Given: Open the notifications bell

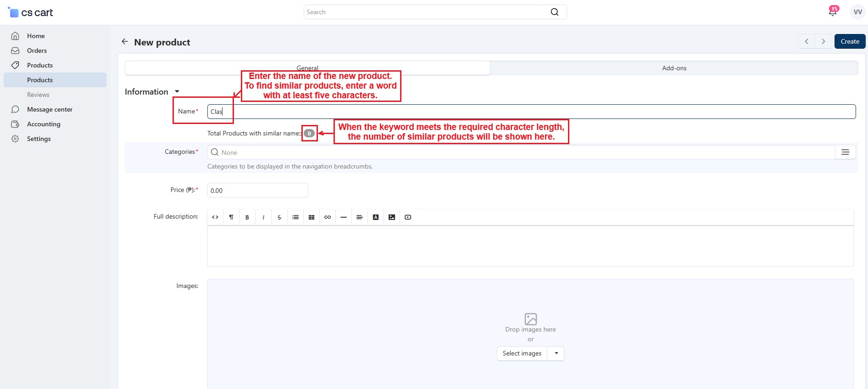Looking at the screenshot, I should pyautogui.click(x=832, y=12).
